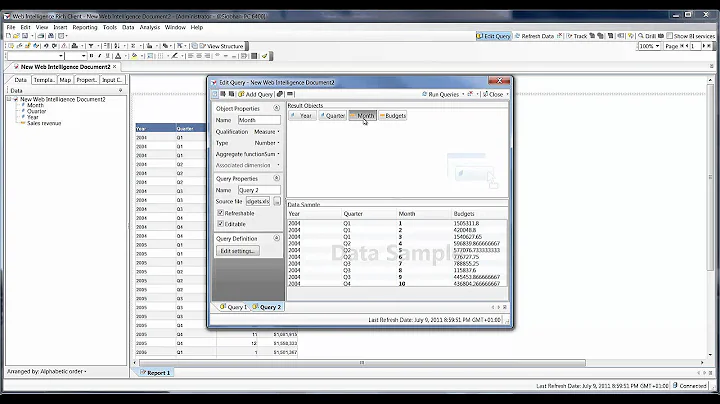Viewport: 720px width, 404px height.
Task: Toggle underline formatting in the formatting toolbar
Action: 107,56
